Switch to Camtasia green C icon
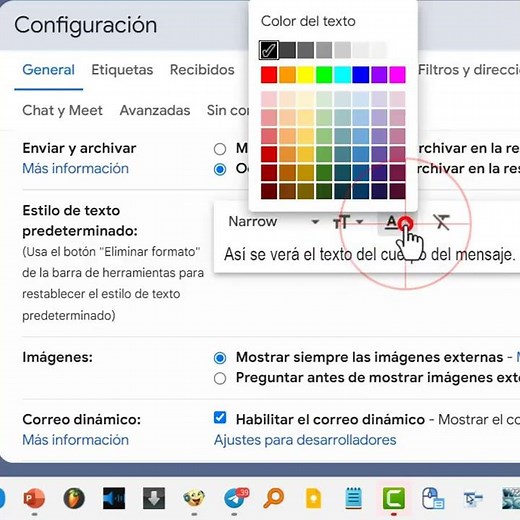 click(x=394, y=498)
